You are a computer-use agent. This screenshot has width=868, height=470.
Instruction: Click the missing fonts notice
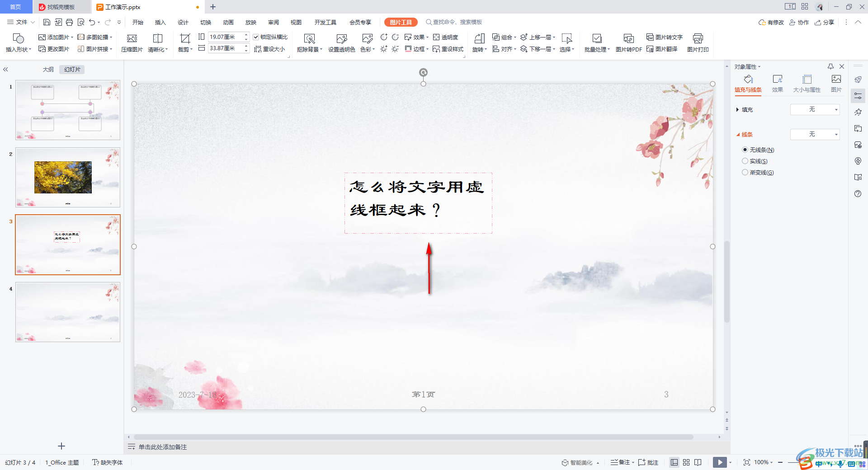108,462
